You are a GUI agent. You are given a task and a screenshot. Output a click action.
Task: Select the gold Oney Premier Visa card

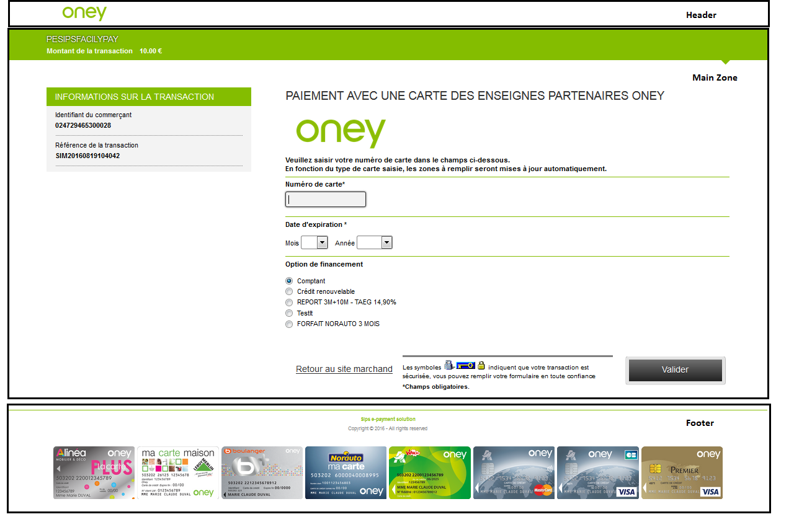pos(682,472)
